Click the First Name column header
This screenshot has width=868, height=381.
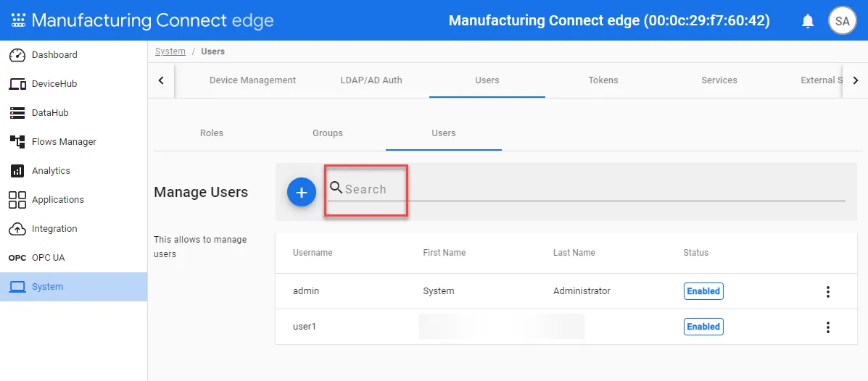(444, 253)
